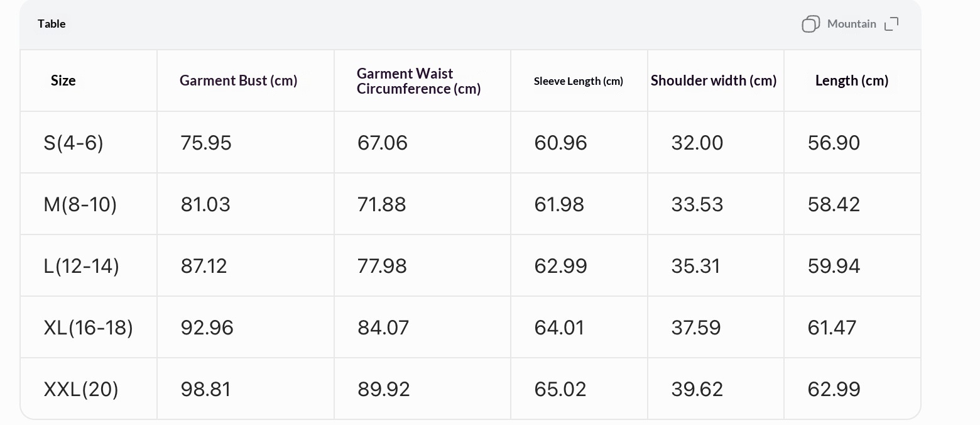Click the copy table icon
Screen dimensions: 980x425
(810, 24)
